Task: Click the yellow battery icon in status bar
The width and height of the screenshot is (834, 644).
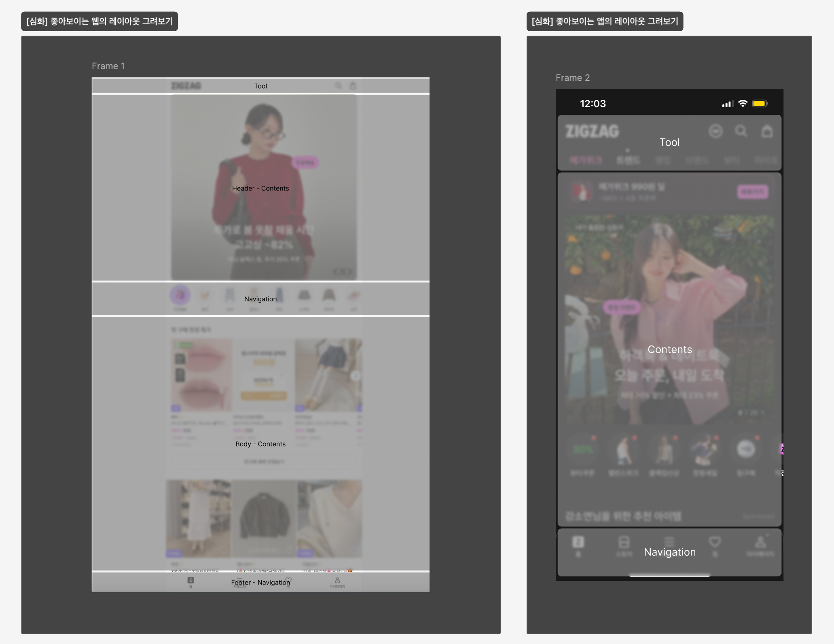Action: pyautogui.click(x=759, y=104)
